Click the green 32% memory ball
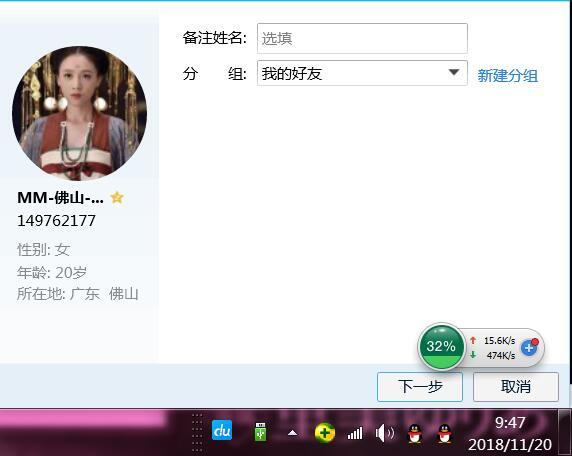Screen dimensions: 572x456 [441, 346]
